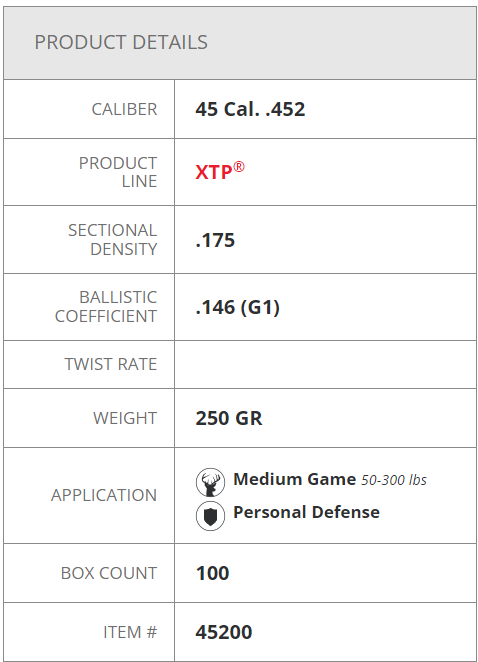This screenshot has width=478, height=662.
Task: Select the item number 45200
Action: [224, 632]
